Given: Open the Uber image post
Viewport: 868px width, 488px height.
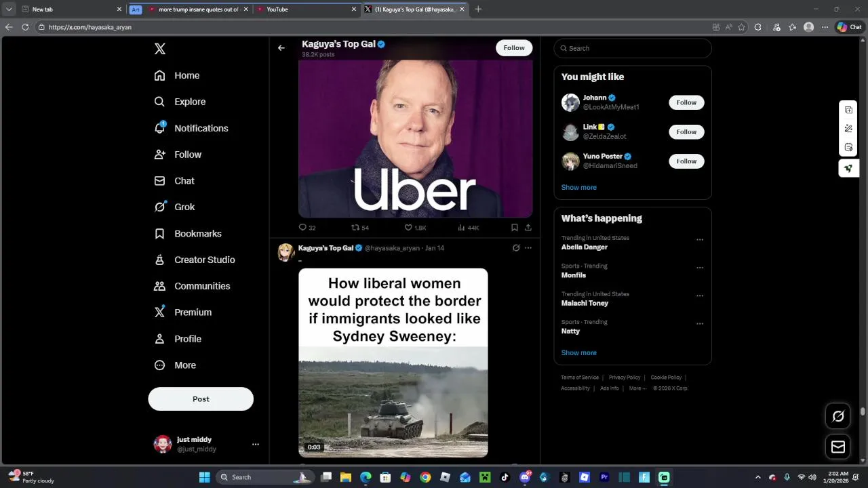Looking at the screenshot, I should pyautogui.click(x=415, y=138).
